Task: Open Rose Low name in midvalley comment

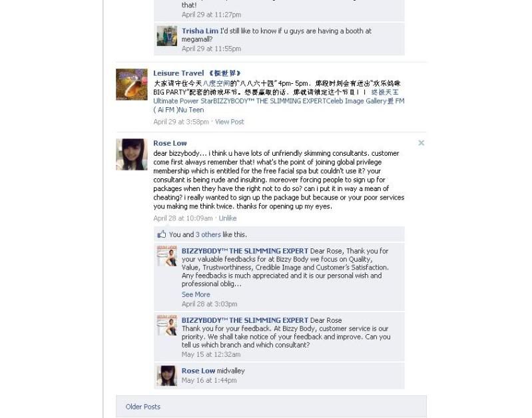Action: (198, 371)
